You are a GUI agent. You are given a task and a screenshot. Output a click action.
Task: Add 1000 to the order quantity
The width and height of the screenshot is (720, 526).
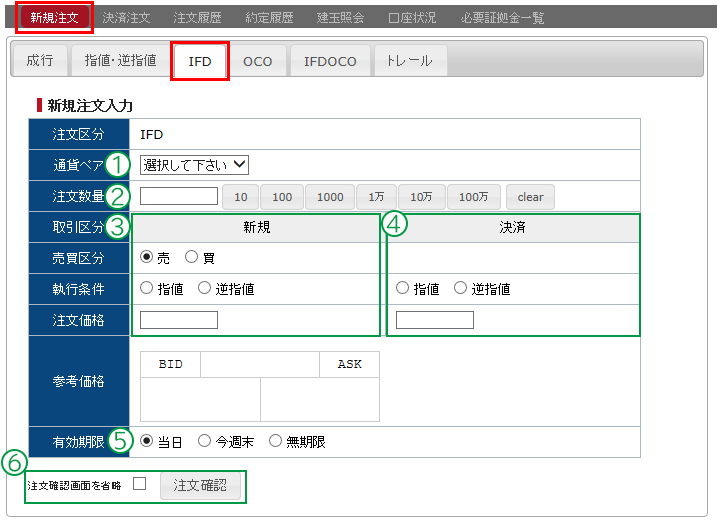pyautogui.click(x=330, y=197)
